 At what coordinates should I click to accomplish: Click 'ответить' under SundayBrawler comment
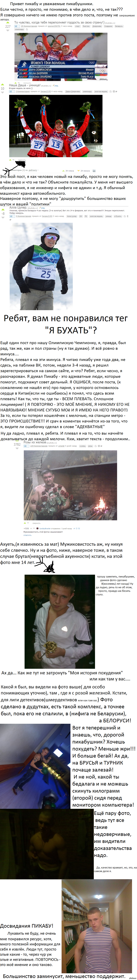click(x=27, y=535)
